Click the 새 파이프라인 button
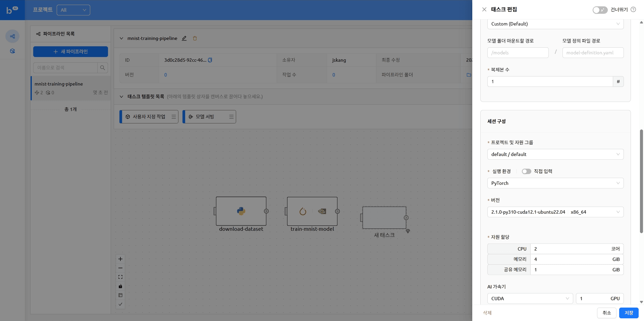 tap(70, 52)
